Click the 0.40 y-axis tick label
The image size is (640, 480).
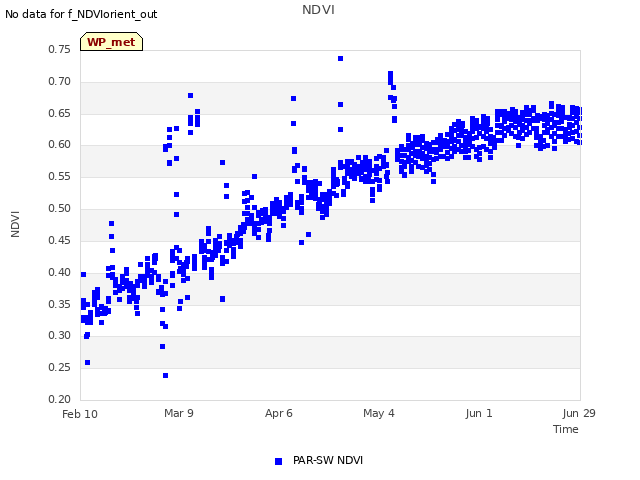click(59, 272)
